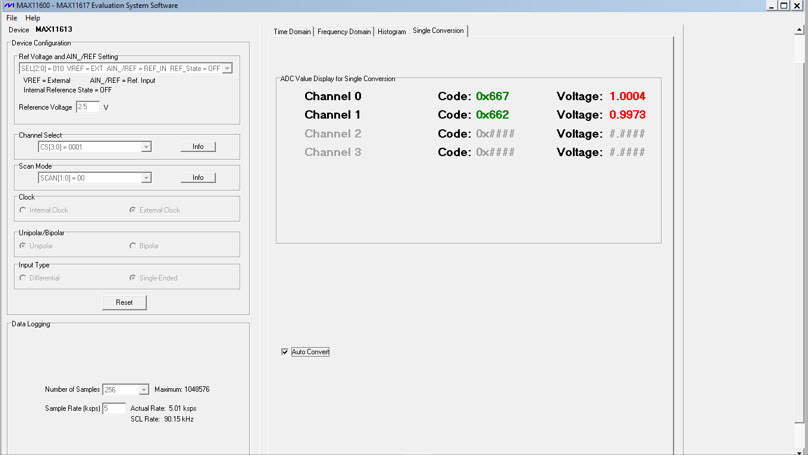Expand the Ref Voltage SEL[2:0] dropdown
Viewport: 808px width, 455px height.
(227, 68)
